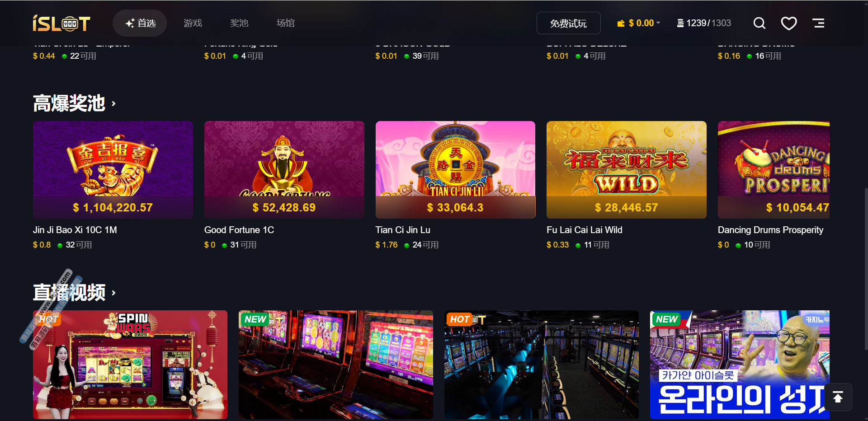Image resolution: width=868 pixels, height=421 pixels.
Task: Open Fu Lai Cai Lai Wild thumbnail
Action: pos(627,170)
